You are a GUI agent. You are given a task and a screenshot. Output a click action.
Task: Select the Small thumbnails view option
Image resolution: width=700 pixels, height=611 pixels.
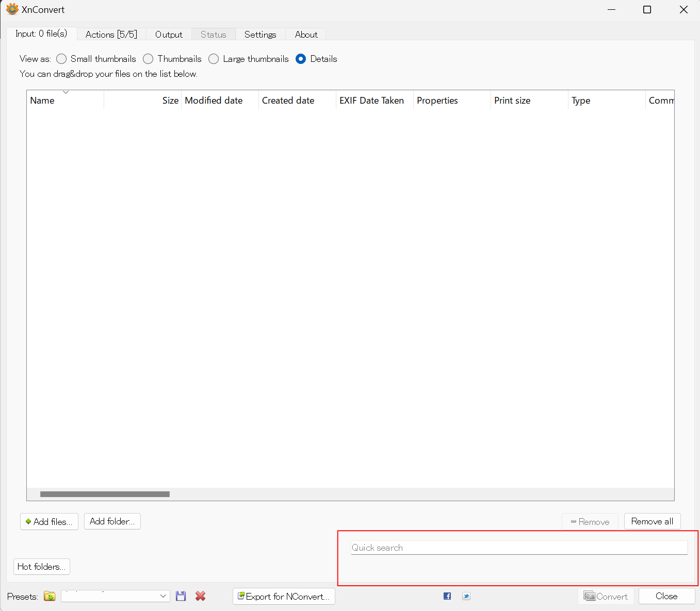click(61, 59)
